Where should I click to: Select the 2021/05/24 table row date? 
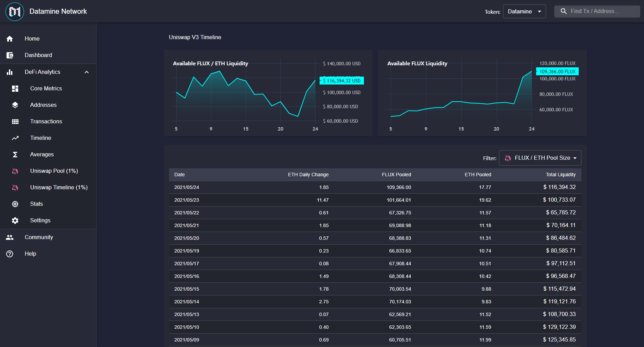click(187, 188)
